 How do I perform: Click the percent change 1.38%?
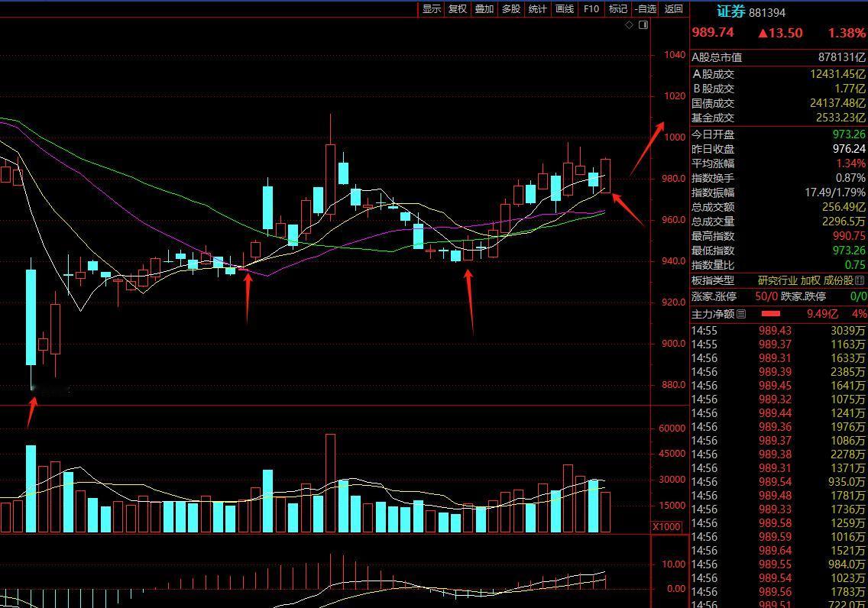click(x=847, y=33)
